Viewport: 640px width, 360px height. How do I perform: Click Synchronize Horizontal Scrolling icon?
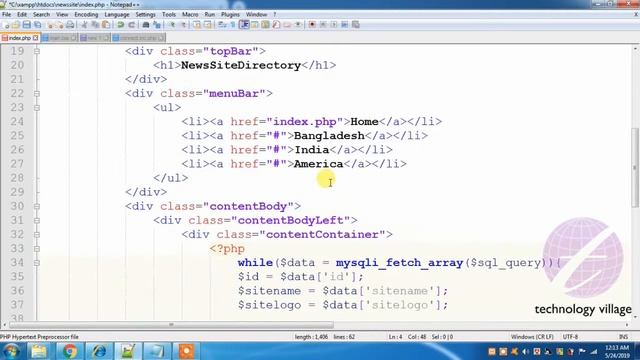(208, 25)
